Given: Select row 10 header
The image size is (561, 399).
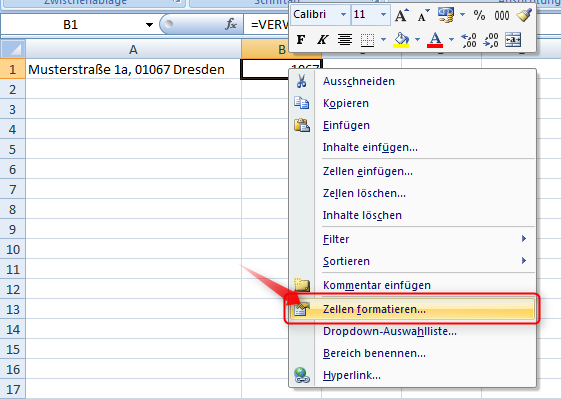Looking at the screenshot, I should tap(13, 249).
